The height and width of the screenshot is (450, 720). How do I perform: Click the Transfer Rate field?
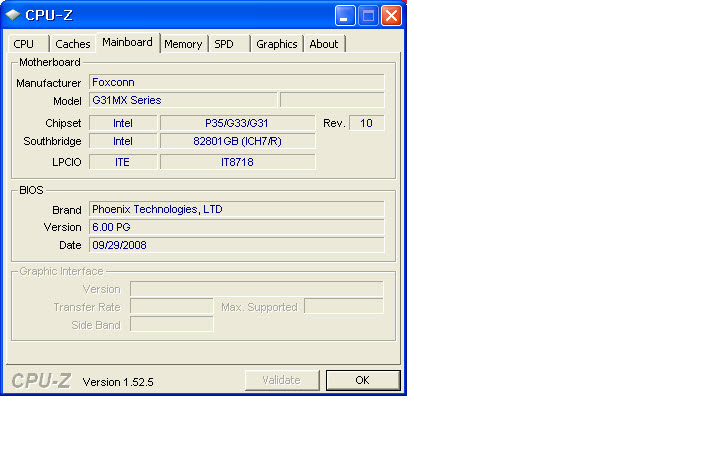click(172, 307)
